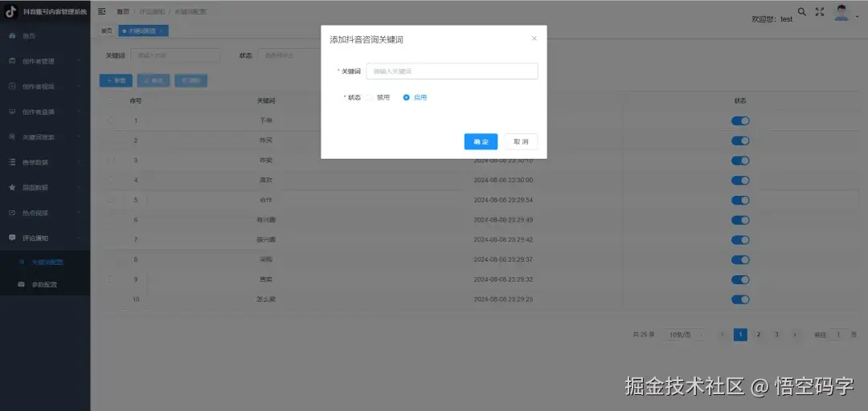Expand the 创作者直播 menu chevron

pyautogui.click(x=79, y=112)
